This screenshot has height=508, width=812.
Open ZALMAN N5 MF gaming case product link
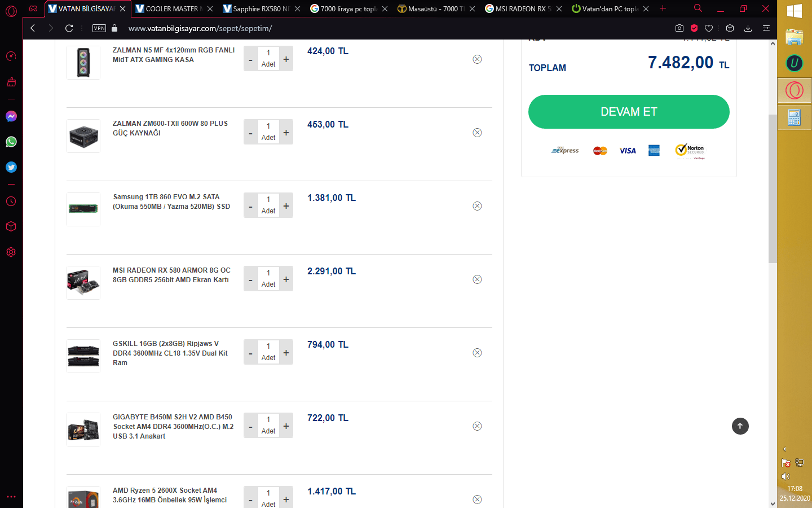174,55
